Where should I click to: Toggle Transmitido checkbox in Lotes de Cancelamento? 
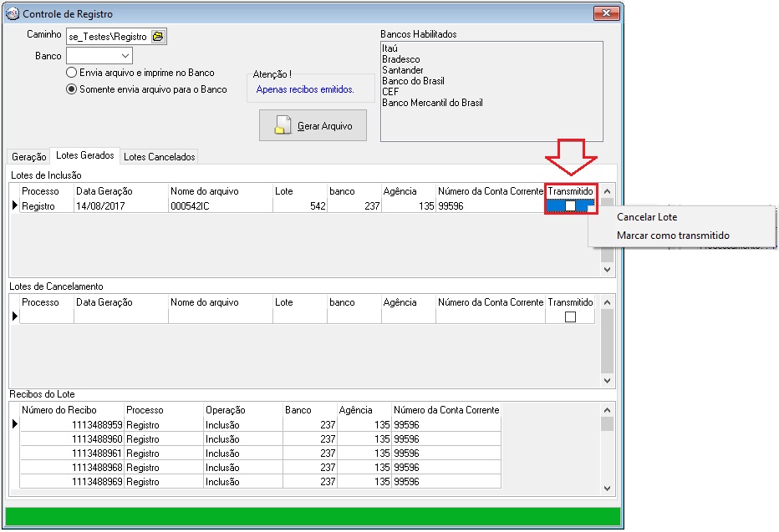click(x=570, y=317)
